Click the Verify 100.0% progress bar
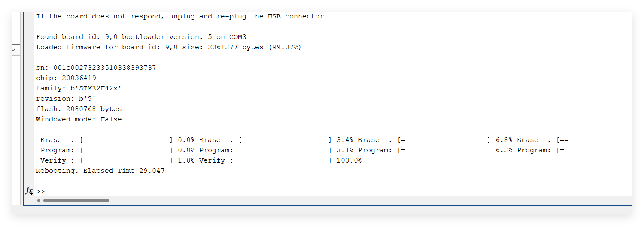This screenshot has height=226, width=644. (x=285, y=160)
